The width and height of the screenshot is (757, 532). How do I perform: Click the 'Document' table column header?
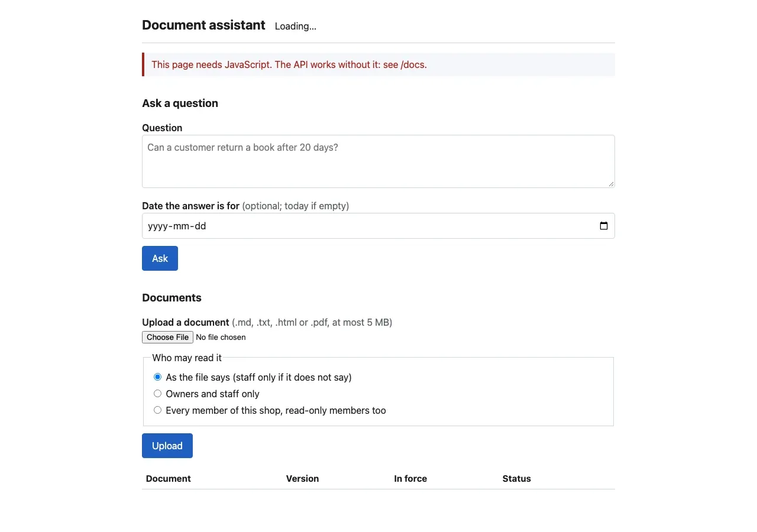[169, 479]
